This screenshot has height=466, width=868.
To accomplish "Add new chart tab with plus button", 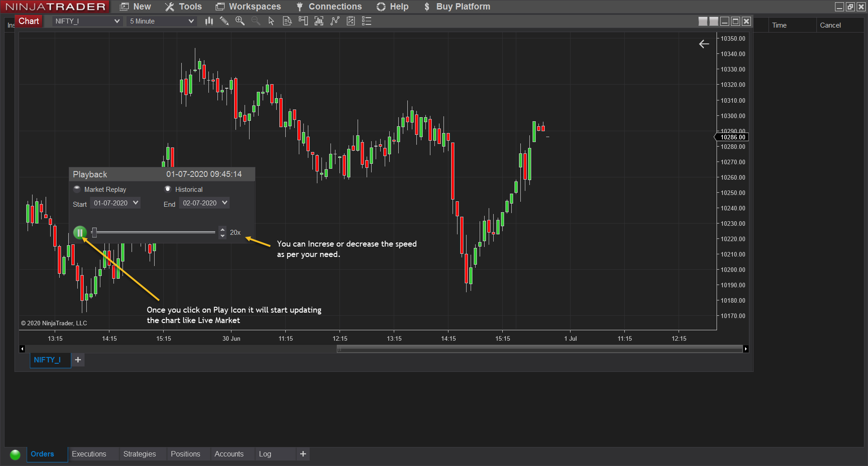I will [78, 360].
